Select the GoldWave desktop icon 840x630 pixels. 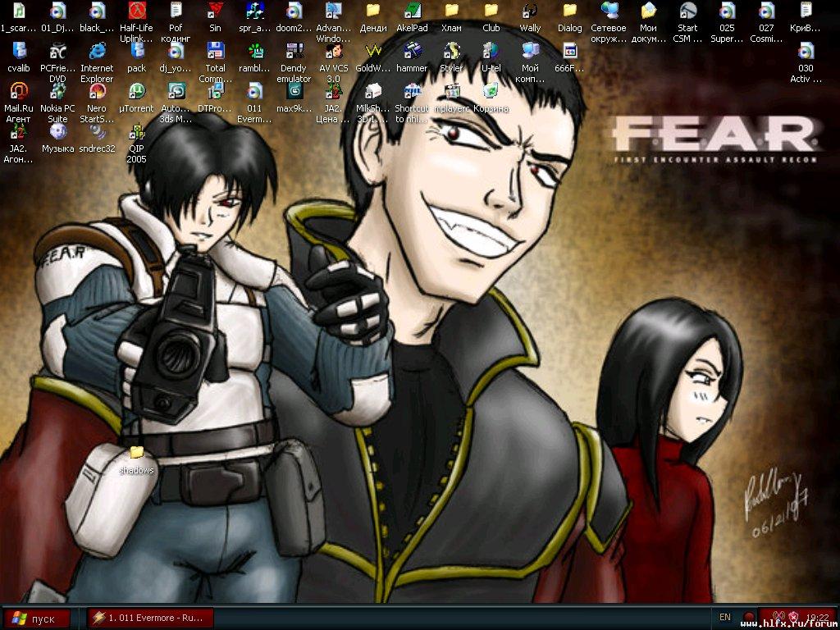click(x=373, y=50)
